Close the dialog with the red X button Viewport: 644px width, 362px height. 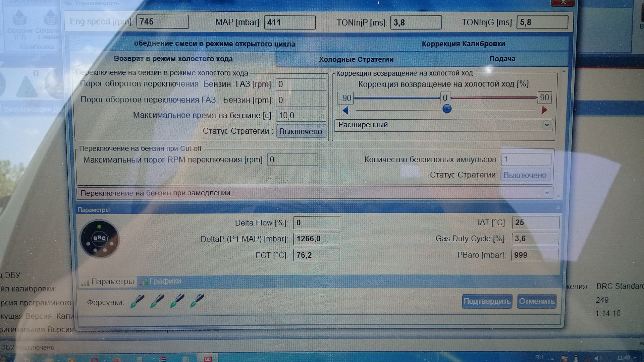[563, 2]
